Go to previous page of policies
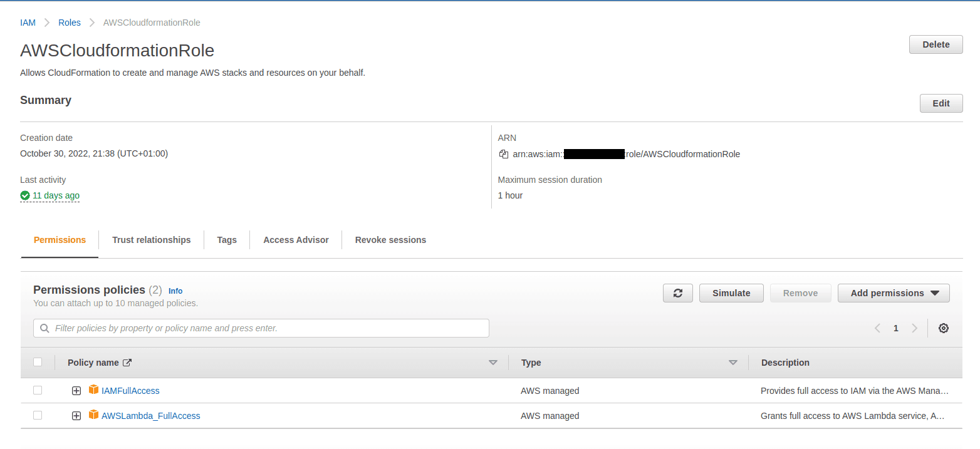This screenshot has height=449, width=980. (877, 328)
